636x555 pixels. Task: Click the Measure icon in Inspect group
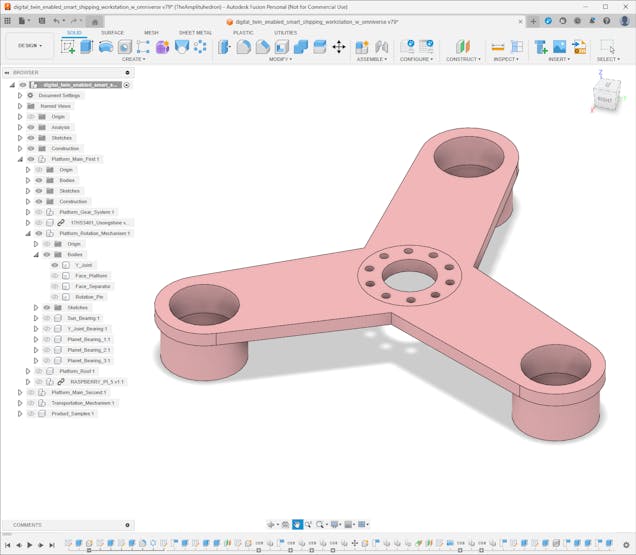point(497,47)
